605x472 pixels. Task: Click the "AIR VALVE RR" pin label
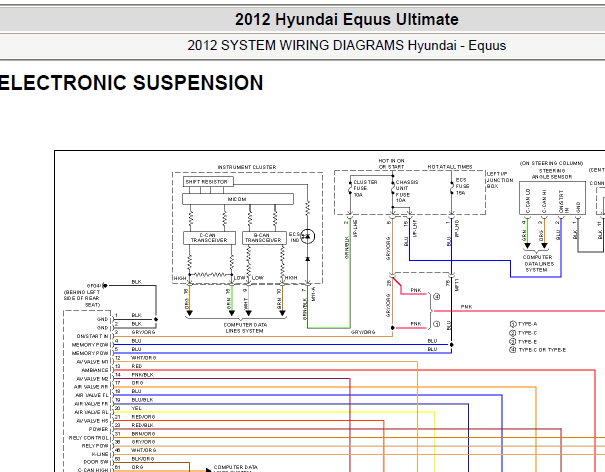click(x=91, y=387)
